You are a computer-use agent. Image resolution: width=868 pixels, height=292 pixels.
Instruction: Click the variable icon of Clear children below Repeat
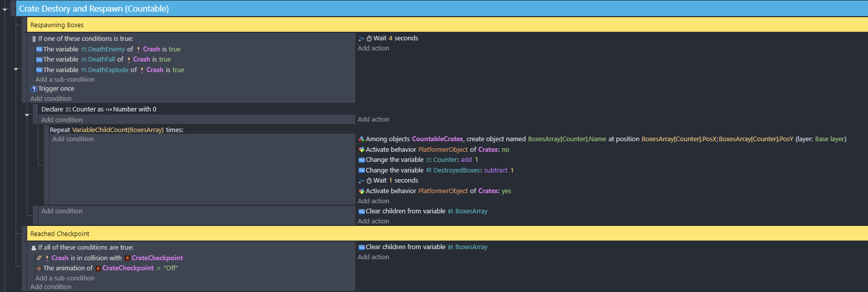tap(361, 211)
